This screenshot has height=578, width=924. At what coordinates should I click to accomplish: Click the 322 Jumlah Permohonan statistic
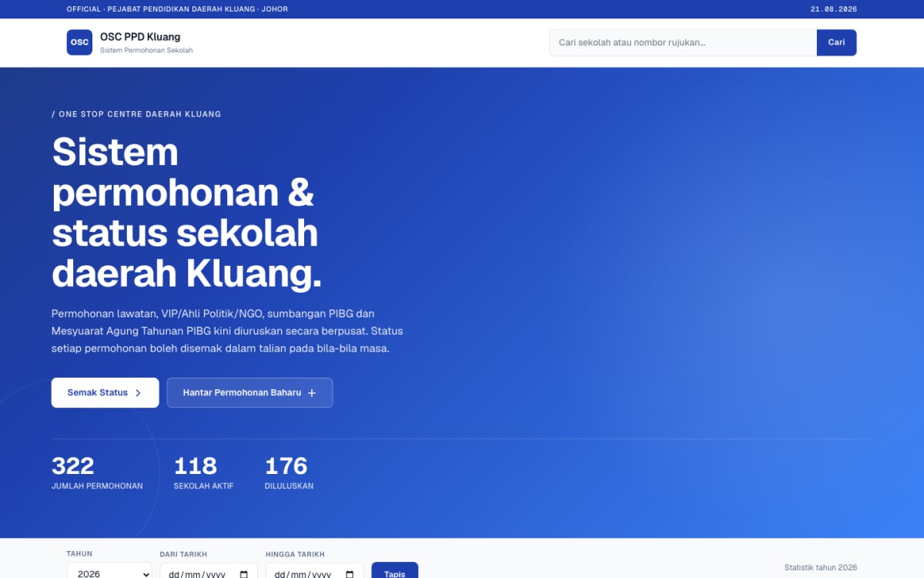(97, 472)
